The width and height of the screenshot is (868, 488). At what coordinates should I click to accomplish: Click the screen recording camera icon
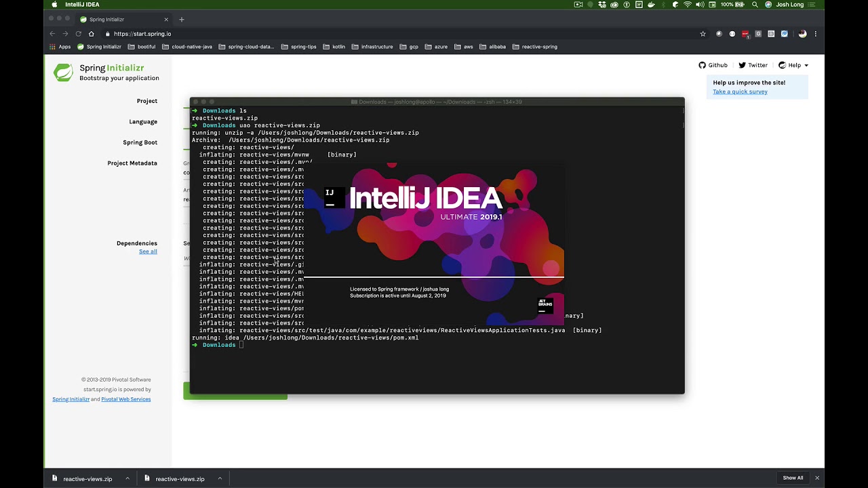(x=578, y=5)
